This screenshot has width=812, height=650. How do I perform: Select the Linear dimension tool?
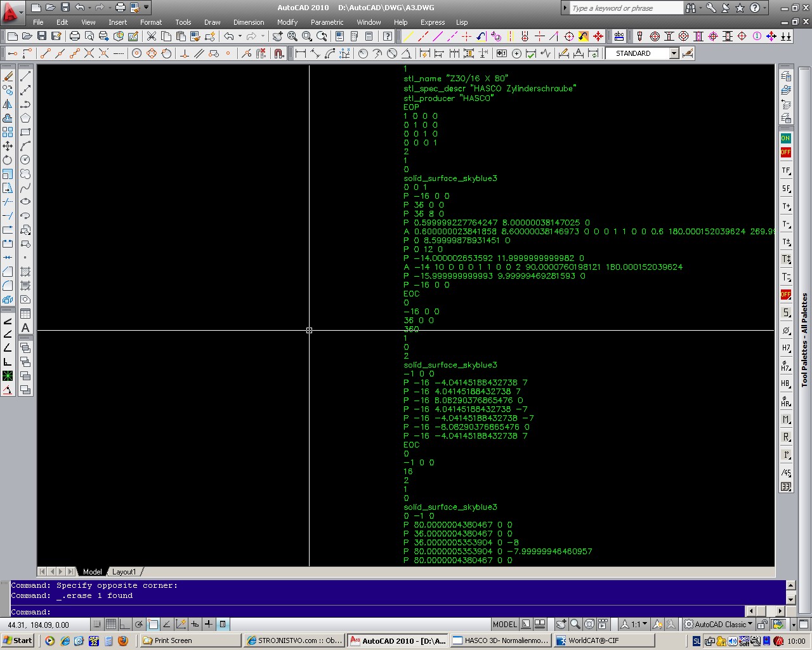tap(301, 54)
